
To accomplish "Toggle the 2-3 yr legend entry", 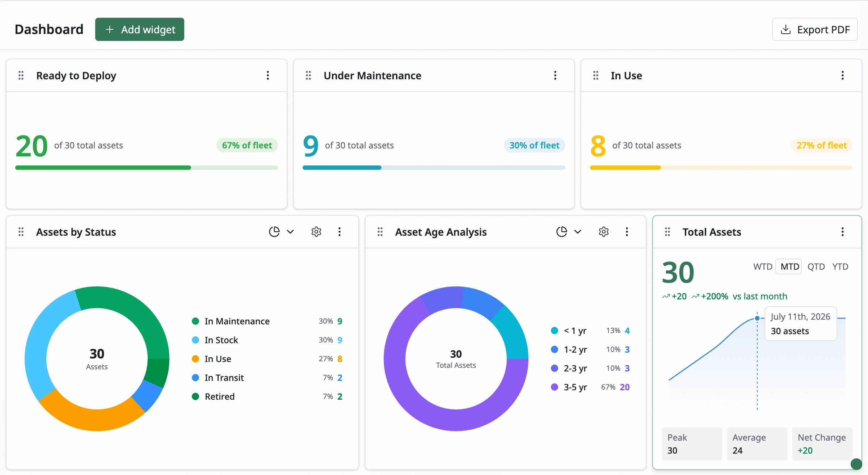I will [590, 368].
